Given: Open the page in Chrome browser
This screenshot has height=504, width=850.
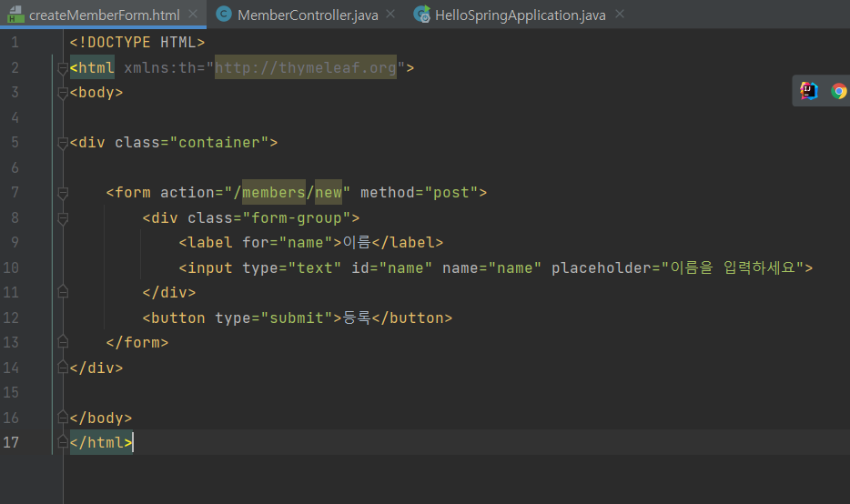Looking at the screenshot, I should click(838, 91).
